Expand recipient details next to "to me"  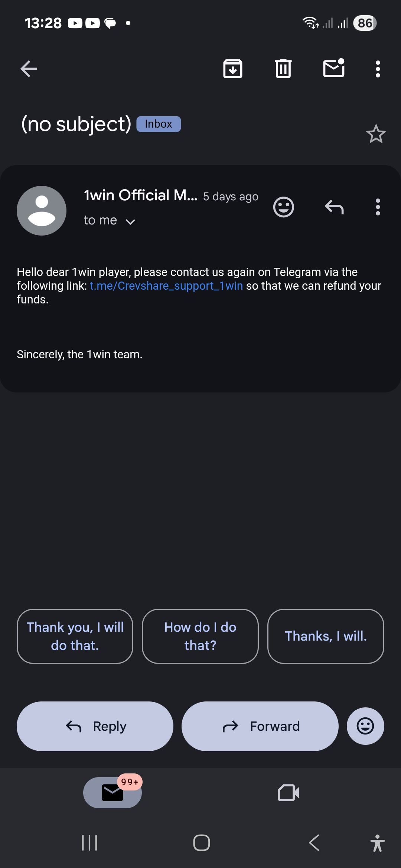click(130, 221)
